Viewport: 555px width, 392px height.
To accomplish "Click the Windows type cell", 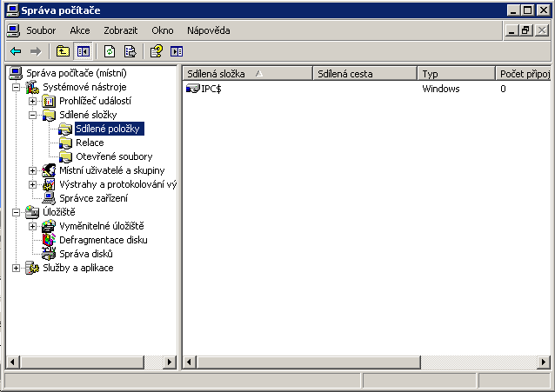I will pos(441,89).
